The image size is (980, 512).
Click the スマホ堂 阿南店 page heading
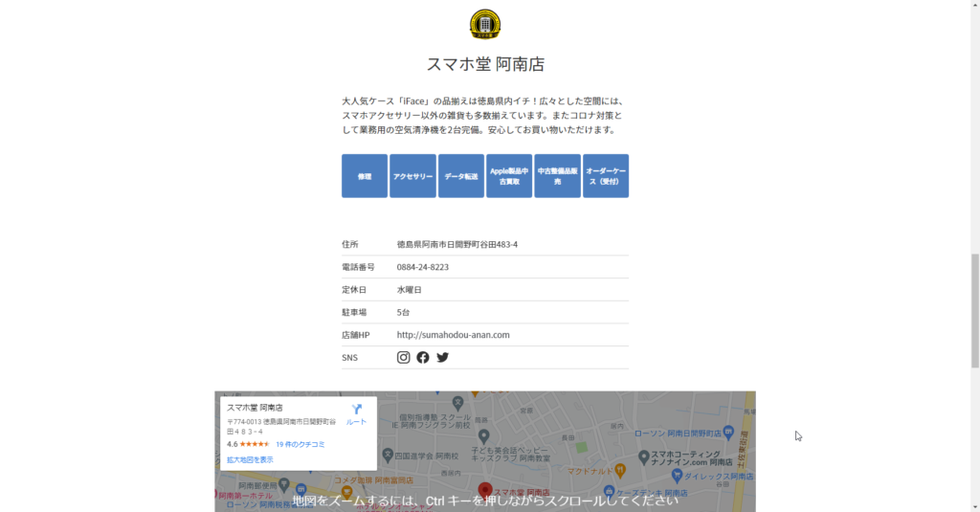click(485, 64)
